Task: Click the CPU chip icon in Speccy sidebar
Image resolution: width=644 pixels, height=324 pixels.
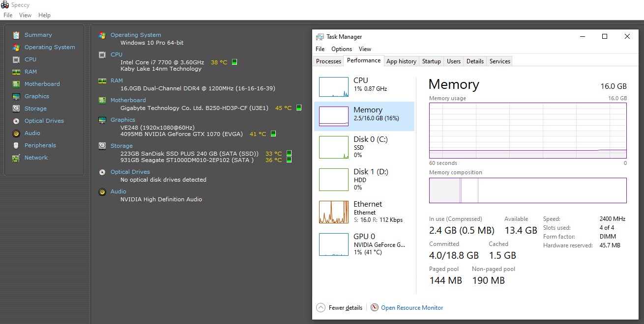Action: 16,59
